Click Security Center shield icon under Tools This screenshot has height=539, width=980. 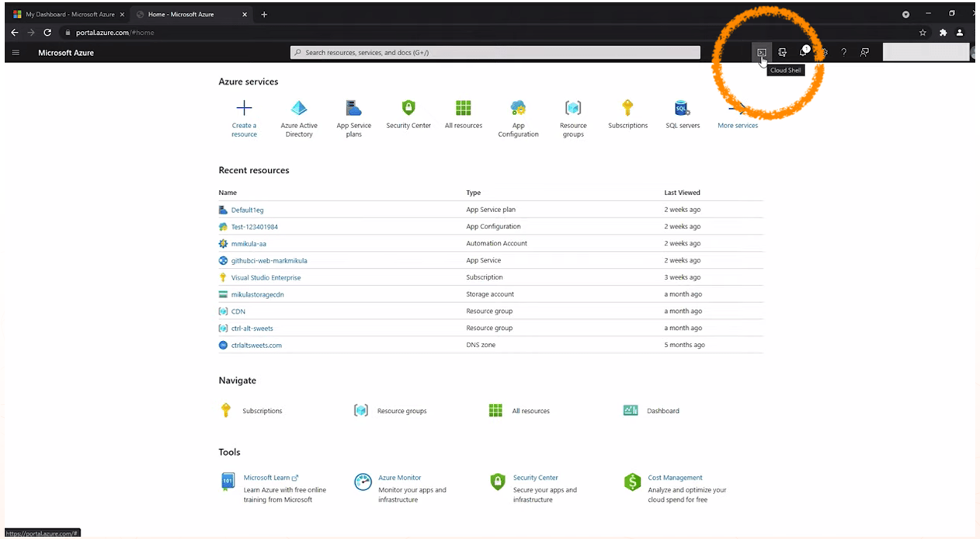pos(498,482)
